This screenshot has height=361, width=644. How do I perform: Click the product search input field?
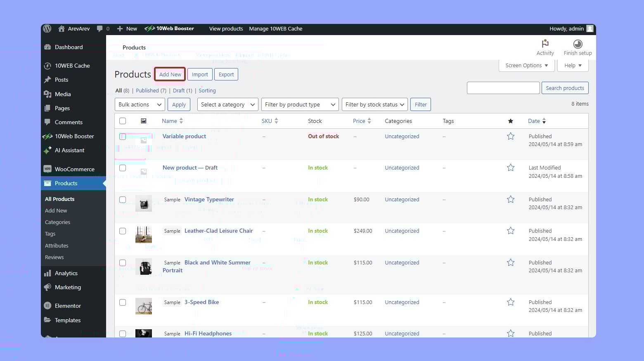503,88
